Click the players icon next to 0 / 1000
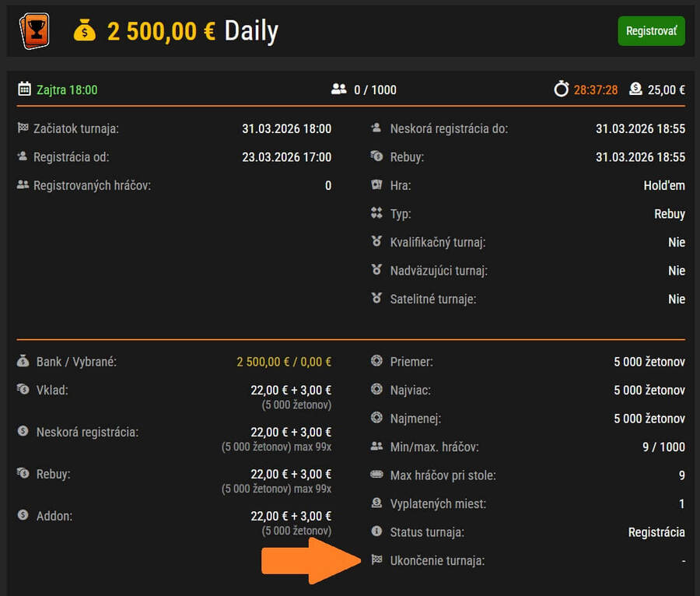The image size is (700, 596). [x=338, y=89]
